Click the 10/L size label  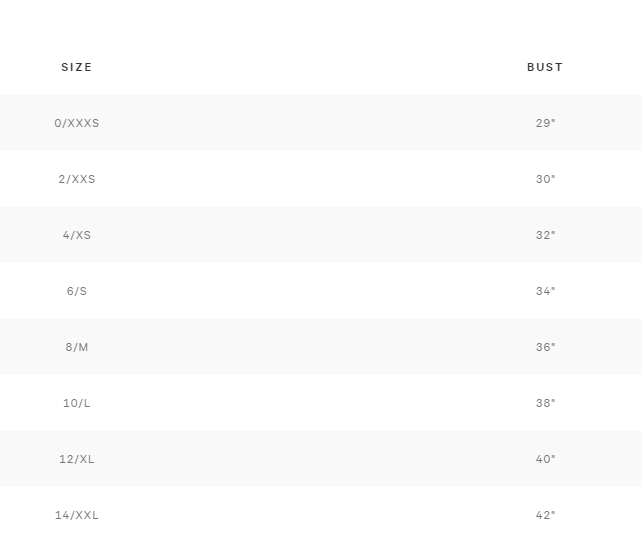pyautogui.click(x=77, y=403)
